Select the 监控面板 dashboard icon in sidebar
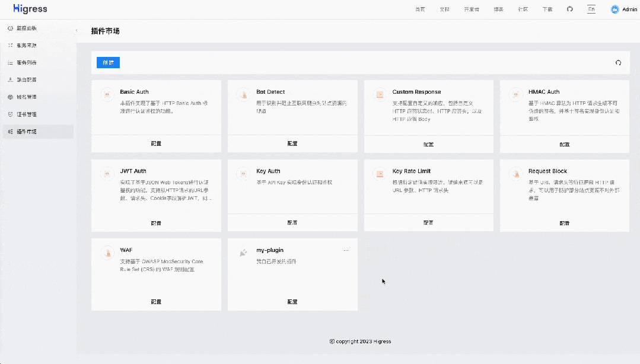The height and width of the screenshot is (364, 640). point(9,28)
